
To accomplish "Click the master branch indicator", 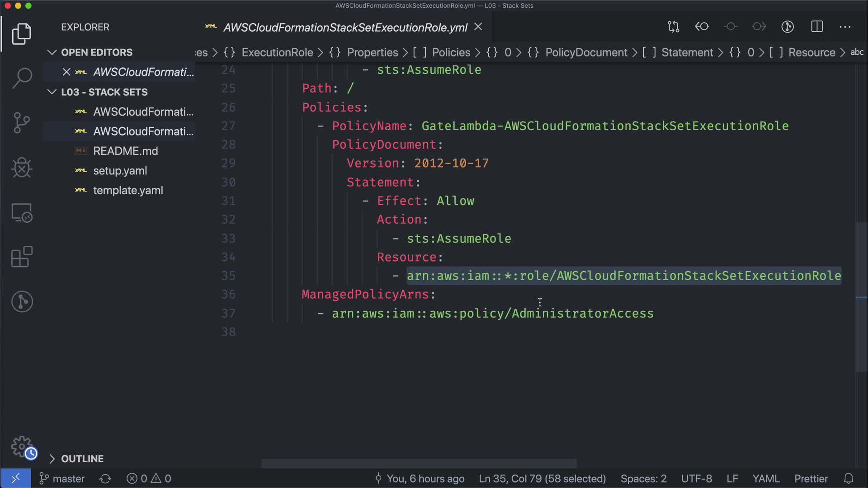I will [62, 479].
